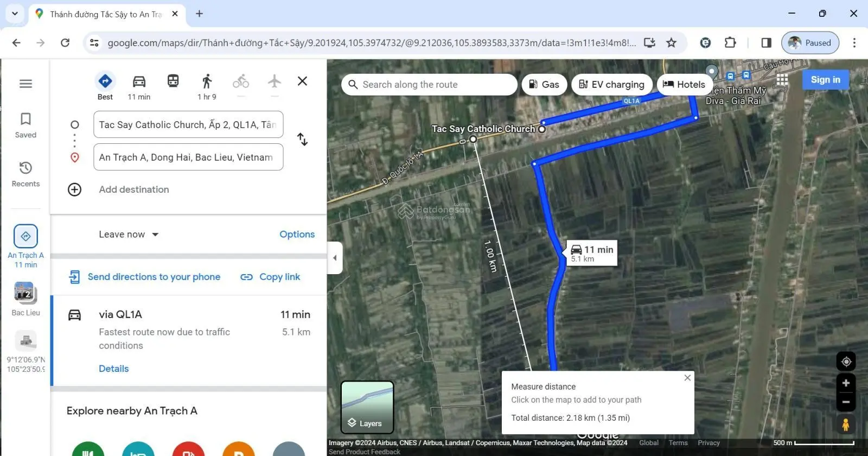
Task: Close the Measure distance box
Action: click(x=687, y=378)
